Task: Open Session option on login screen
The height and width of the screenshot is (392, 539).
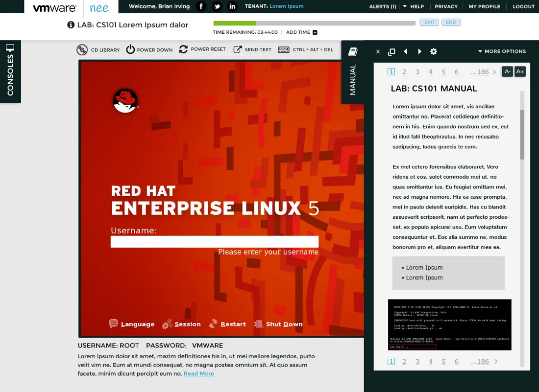Action: tap(181, 324)
